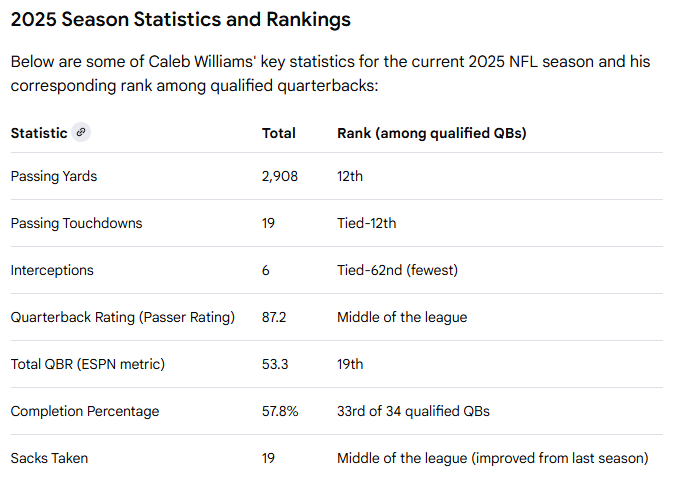Viewport: 675px width, 482px height.
Task: Select the 53.3 QBR value
Action: pos(275,364)
